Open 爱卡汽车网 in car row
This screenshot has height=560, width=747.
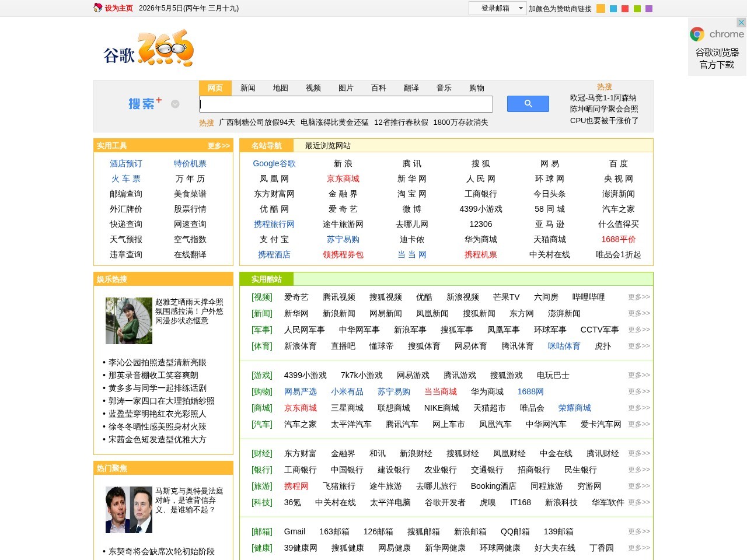click(601, 424)
